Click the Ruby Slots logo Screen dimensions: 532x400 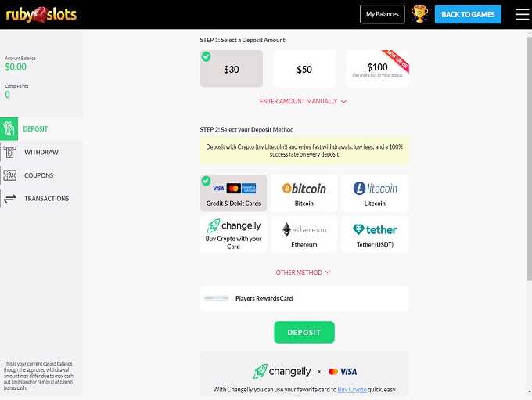point(41,13)
